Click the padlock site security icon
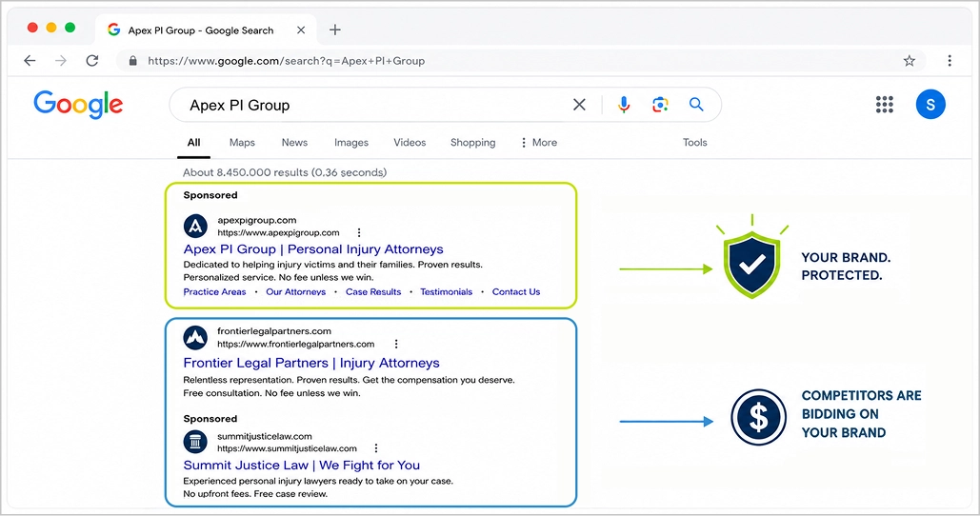 point(132,61)
